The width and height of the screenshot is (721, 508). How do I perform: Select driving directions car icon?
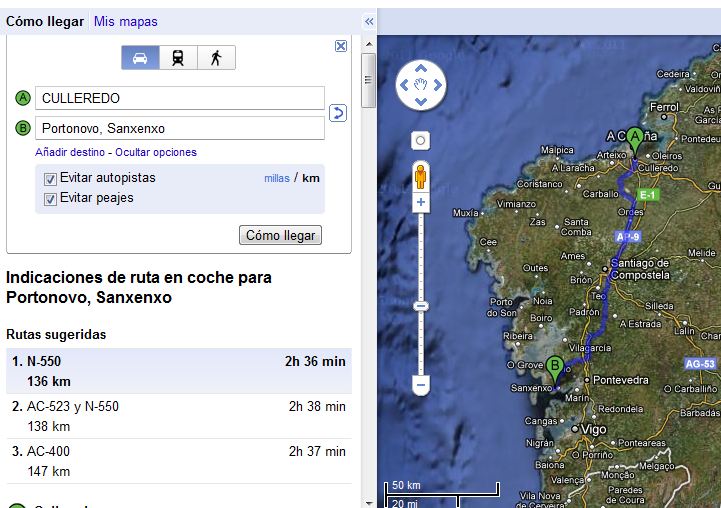[140, 57]
